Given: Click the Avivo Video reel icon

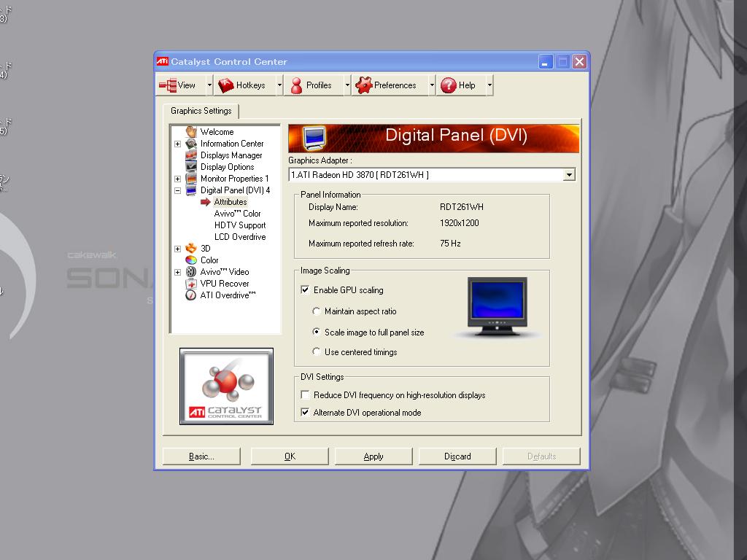Looking at the screenshot, I should point(191,271).
